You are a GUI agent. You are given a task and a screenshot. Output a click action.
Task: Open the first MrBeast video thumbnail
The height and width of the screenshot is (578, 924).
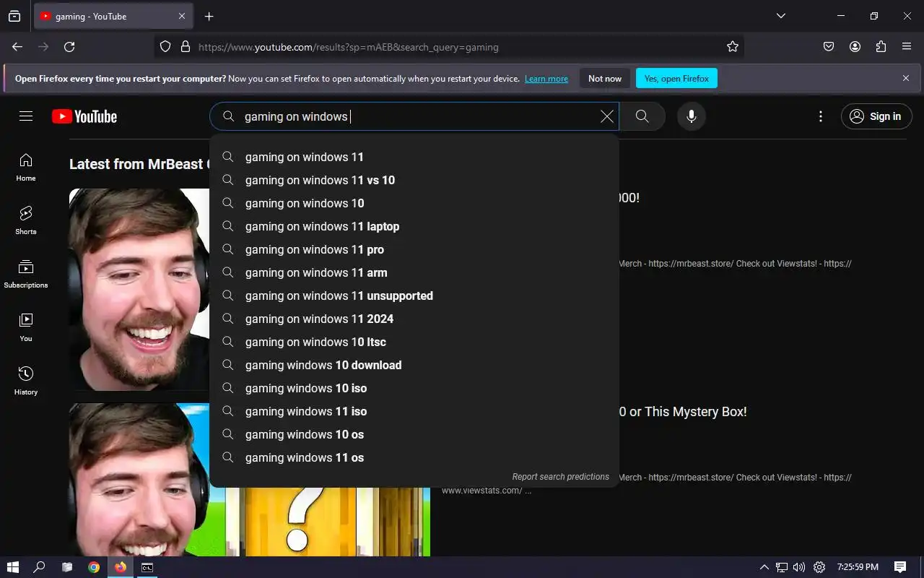(139, 290)
